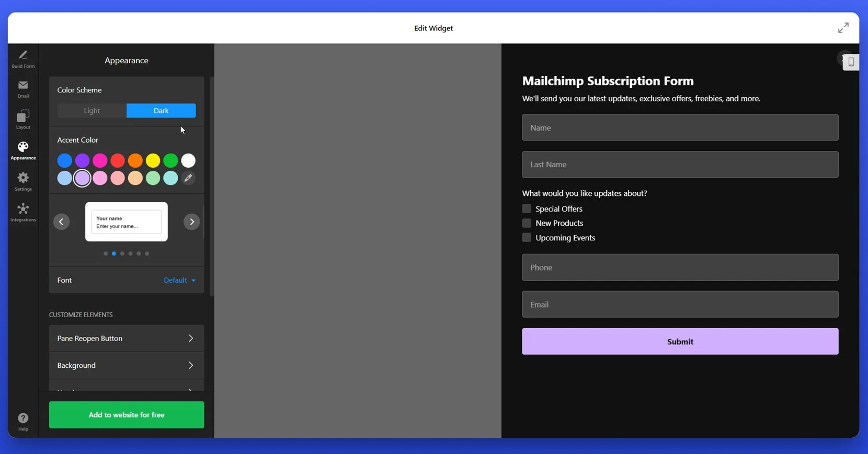
Task: Choose the green accent color
Action: pyautogui.click(x=170, y=160)
